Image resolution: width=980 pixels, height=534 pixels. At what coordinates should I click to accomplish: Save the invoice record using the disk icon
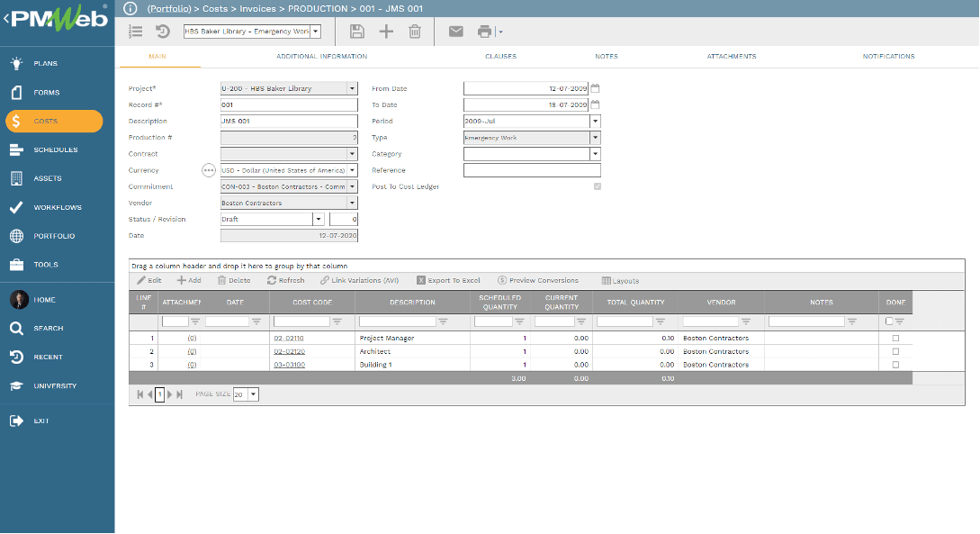point(356,31)
